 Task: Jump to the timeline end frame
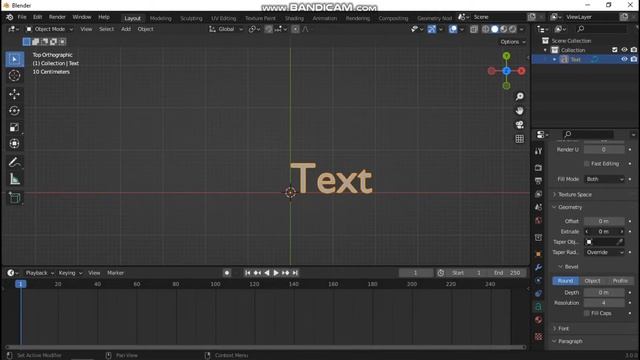[x=295, y=273]
